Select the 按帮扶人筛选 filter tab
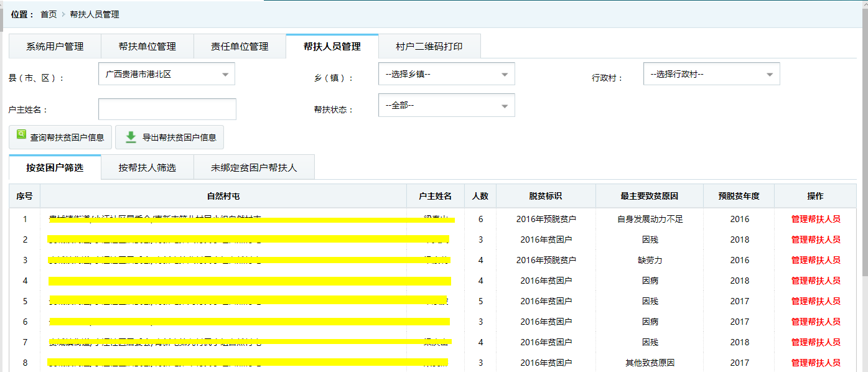Image resolution: width=868 pixels, height=372 pixels. point(147,167)
